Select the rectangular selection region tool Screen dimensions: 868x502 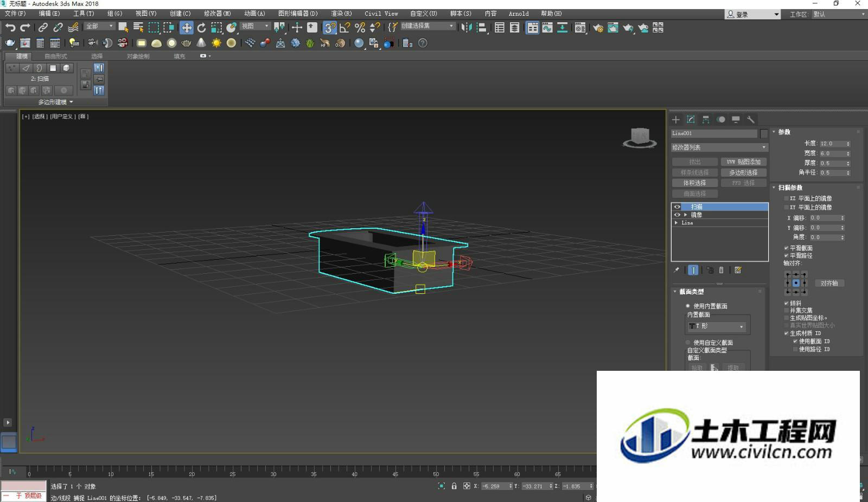point(154,28)
